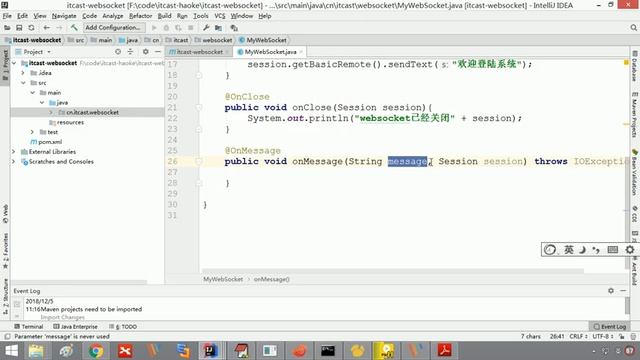
Task: Select the resources folder
Action: coord(66,122)
